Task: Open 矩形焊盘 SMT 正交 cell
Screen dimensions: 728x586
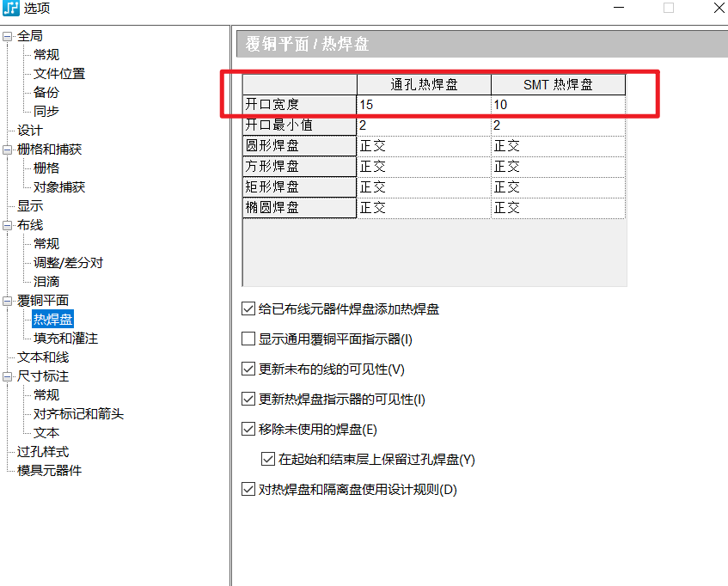Action: 559,187
